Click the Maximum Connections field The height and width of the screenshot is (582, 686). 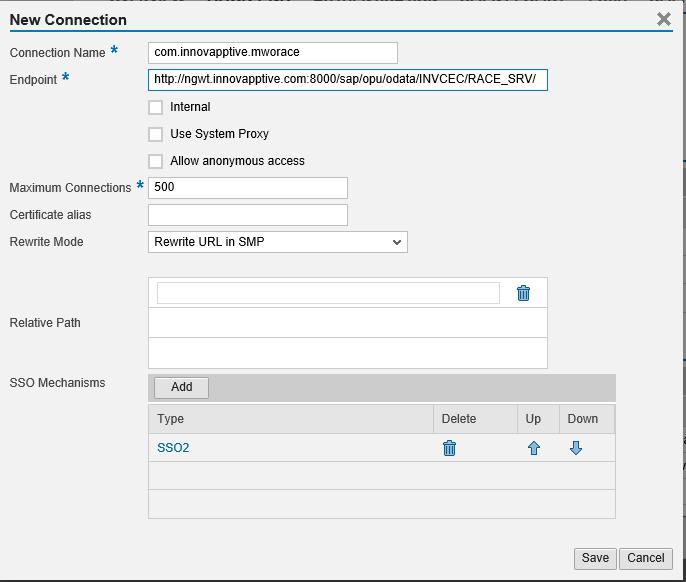pos(247,187)
